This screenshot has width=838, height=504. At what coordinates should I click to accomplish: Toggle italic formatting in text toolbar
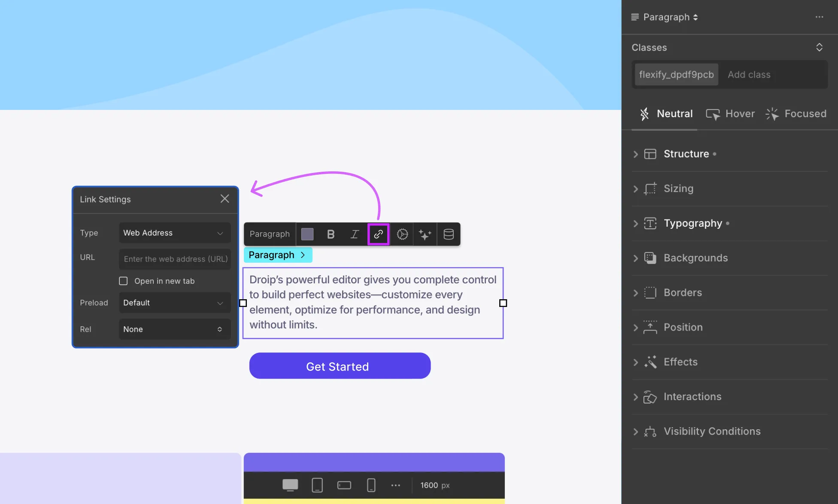coord(354,234)
